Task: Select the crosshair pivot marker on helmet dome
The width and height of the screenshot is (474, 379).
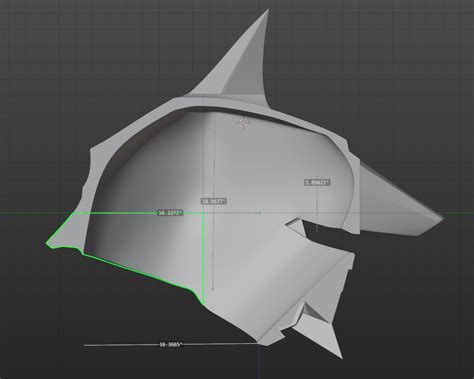Action: click(243, 123)
